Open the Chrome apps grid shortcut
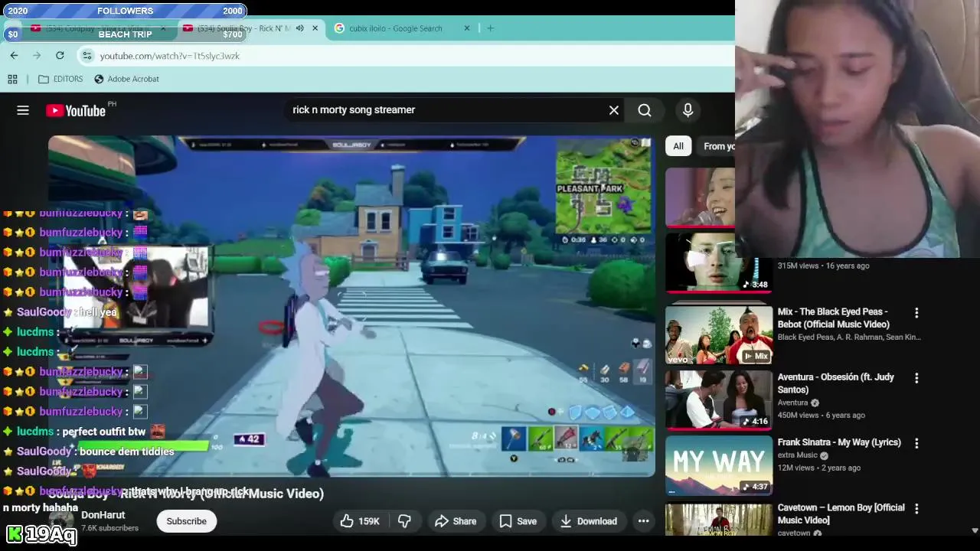 (12, 79)
